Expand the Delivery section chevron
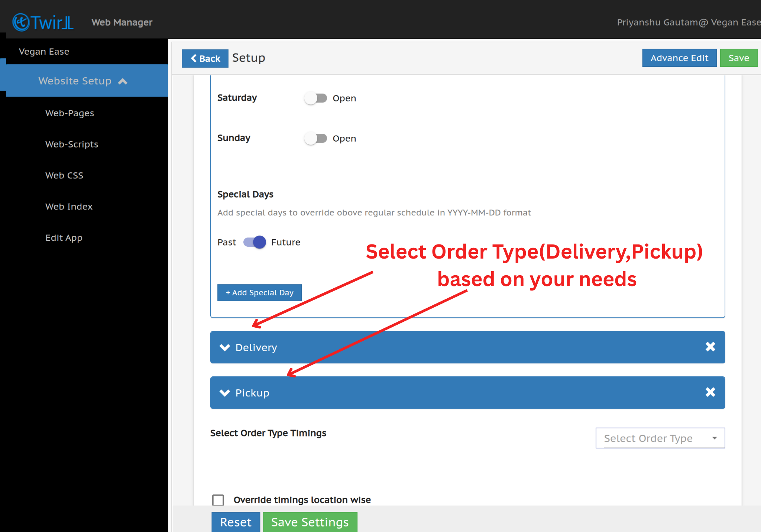761x532 pixels. (x=225, y=347)
